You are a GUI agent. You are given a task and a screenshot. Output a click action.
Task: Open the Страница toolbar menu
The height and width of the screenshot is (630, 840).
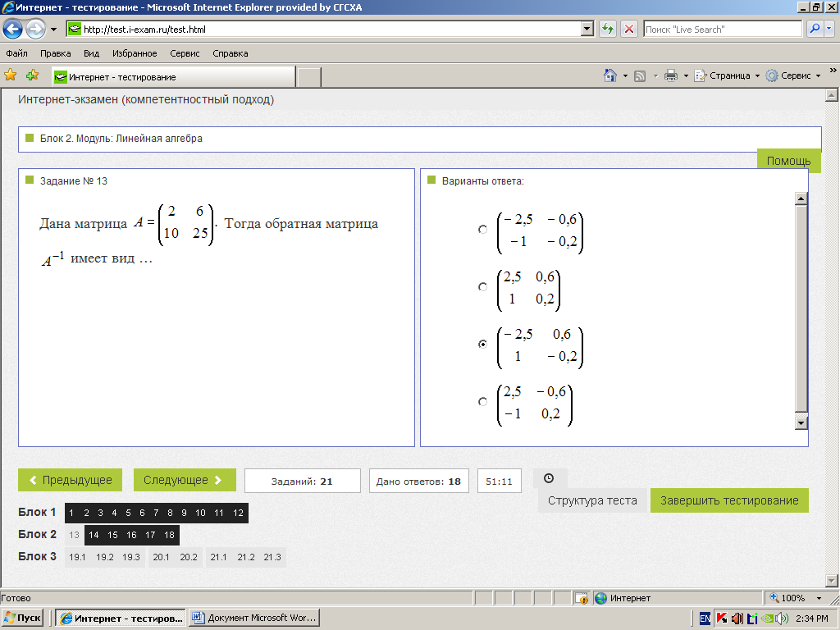727,75
